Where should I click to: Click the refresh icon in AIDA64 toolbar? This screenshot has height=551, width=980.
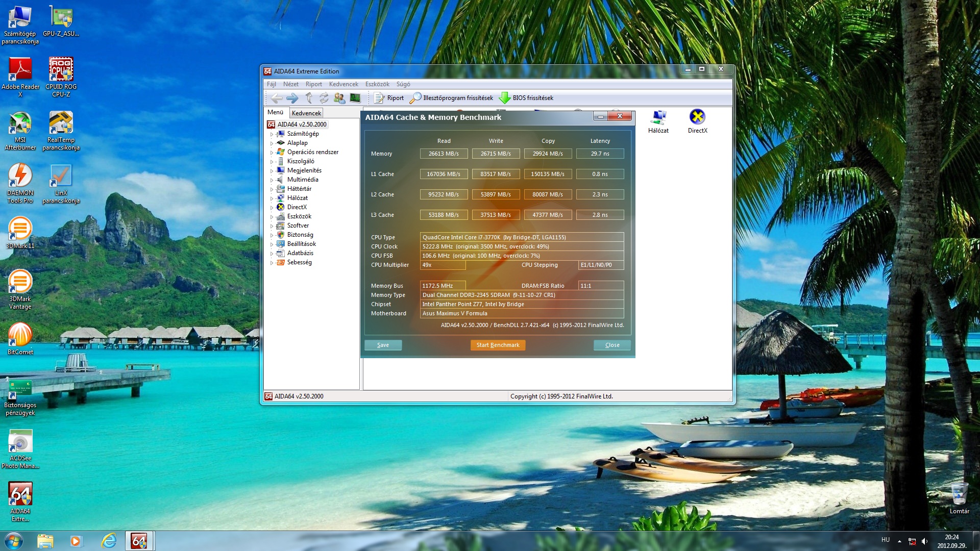(x=324, y=98)
